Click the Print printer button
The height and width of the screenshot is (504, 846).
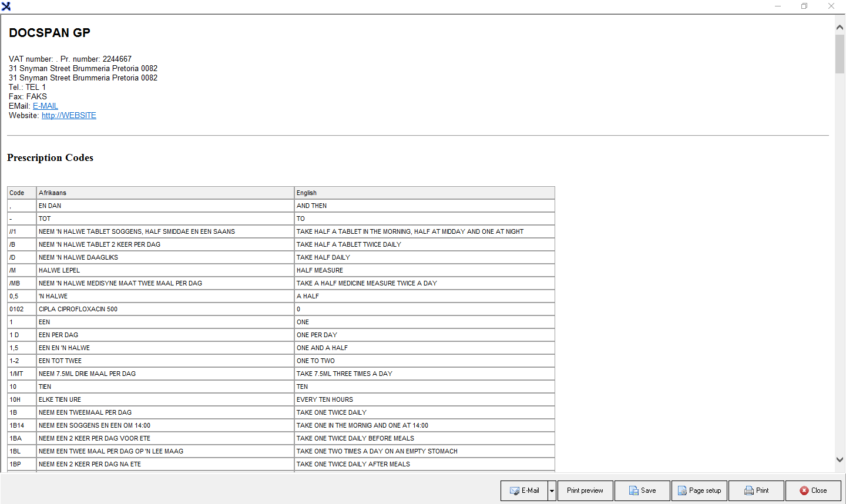[756, 490]
